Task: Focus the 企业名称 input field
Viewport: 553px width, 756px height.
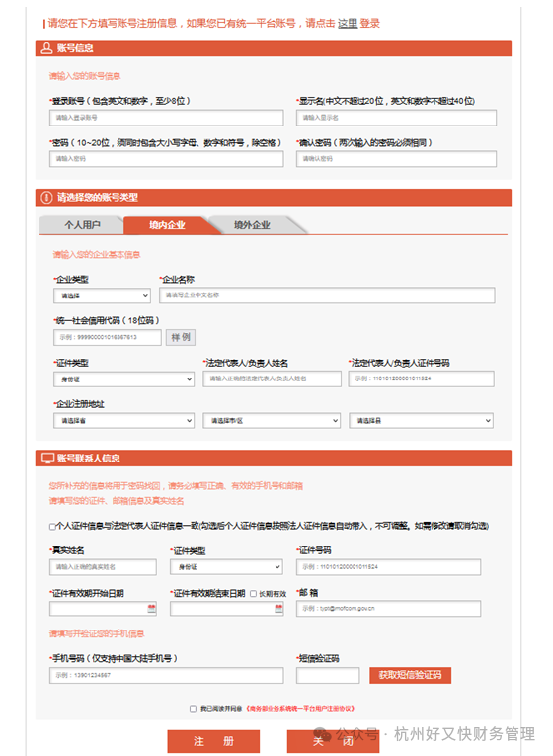Action: click(327, 295)
